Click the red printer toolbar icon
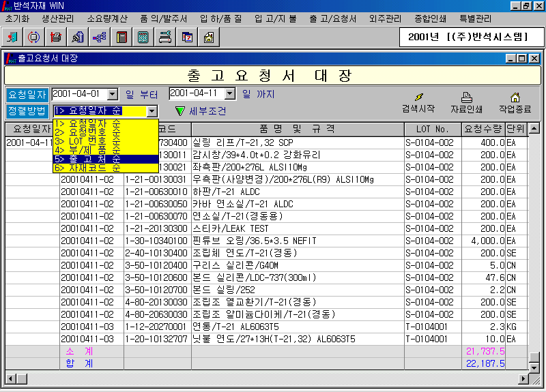The image size is (546, 392). tap(57, 37)
